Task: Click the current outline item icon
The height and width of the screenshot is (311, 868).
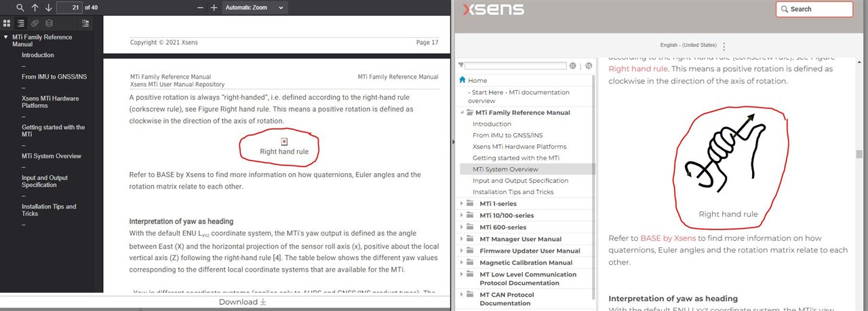Action: tap(85, 23)
